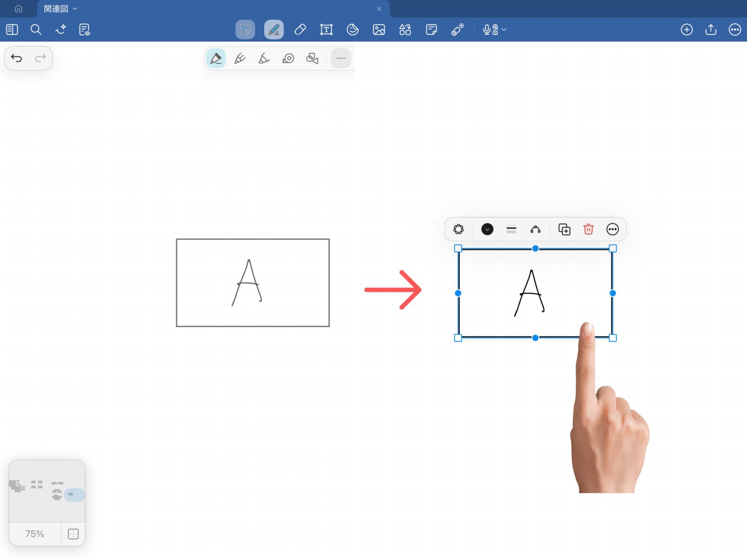Duplicate the selected shape
This screenshot has width=747, height=560.
pyautogui.click(x=564, y=229)
